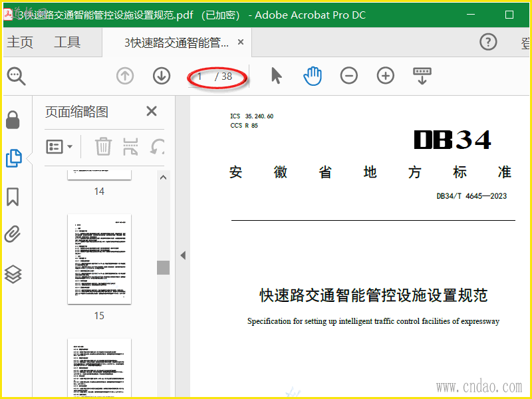Close the 页面缩略图 panel
The image size is (532, 399).
[152, 111]
